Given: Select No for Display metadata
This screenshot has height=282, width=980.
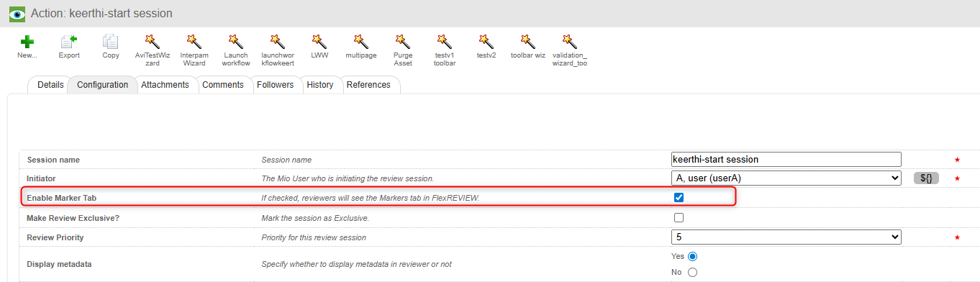Looking at the screenshot, I should coord(693,272).
